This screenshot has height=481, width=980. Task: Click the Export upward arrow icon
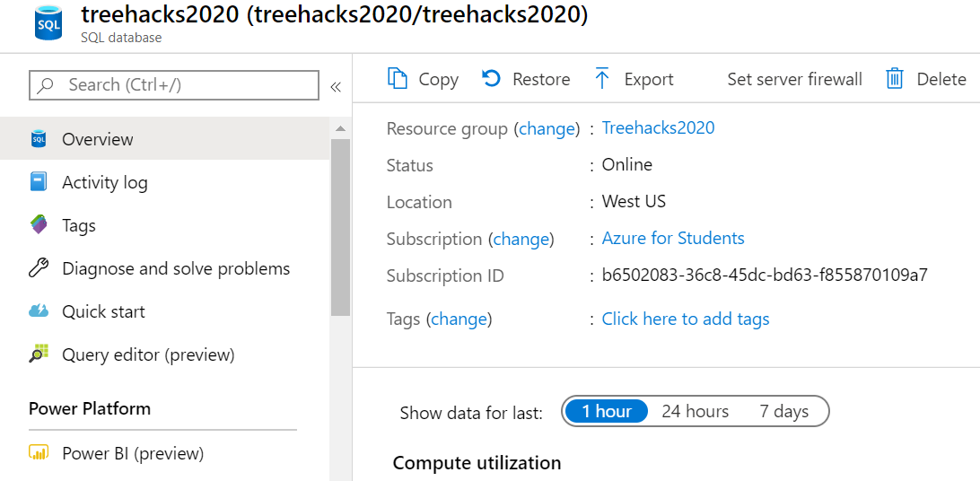(x=602, y=78)
